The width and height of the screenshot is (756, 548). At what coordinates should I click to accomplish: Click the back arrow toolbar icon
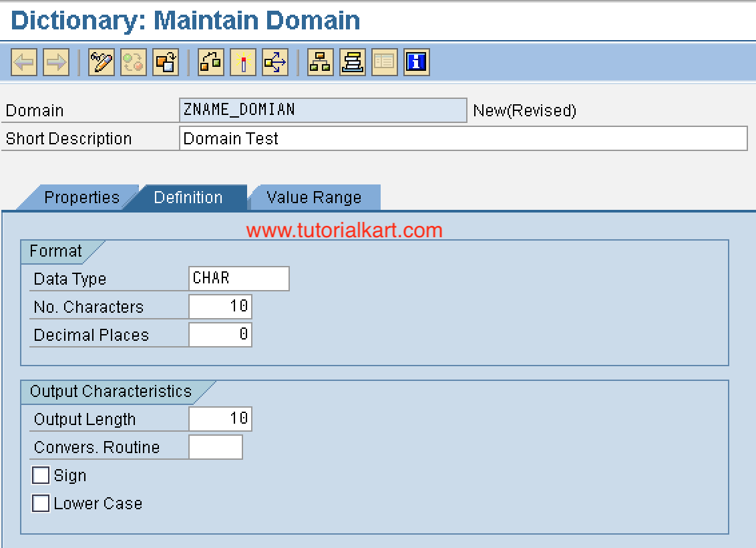point(24,63)
